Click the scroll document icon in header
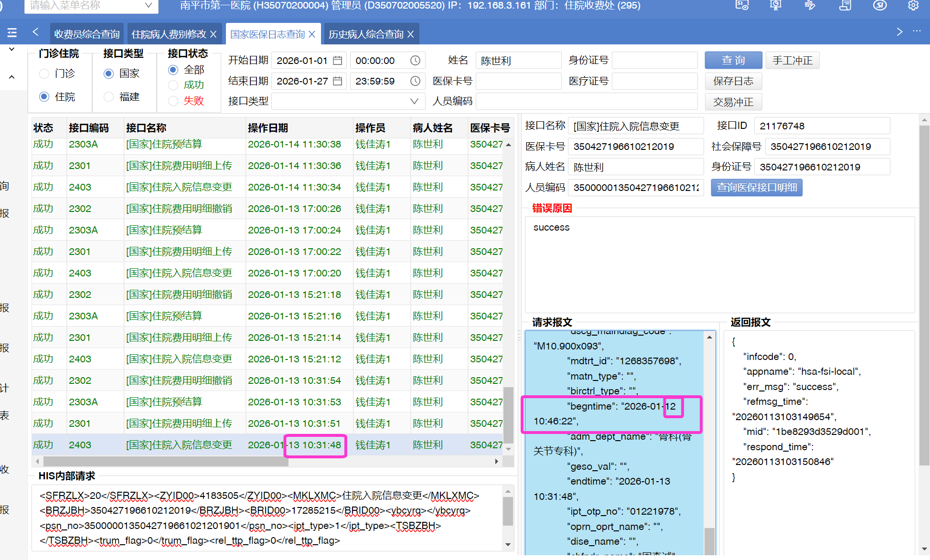Image resolution: width=930 pixels, height=560 pixels. tap(845, 5)
